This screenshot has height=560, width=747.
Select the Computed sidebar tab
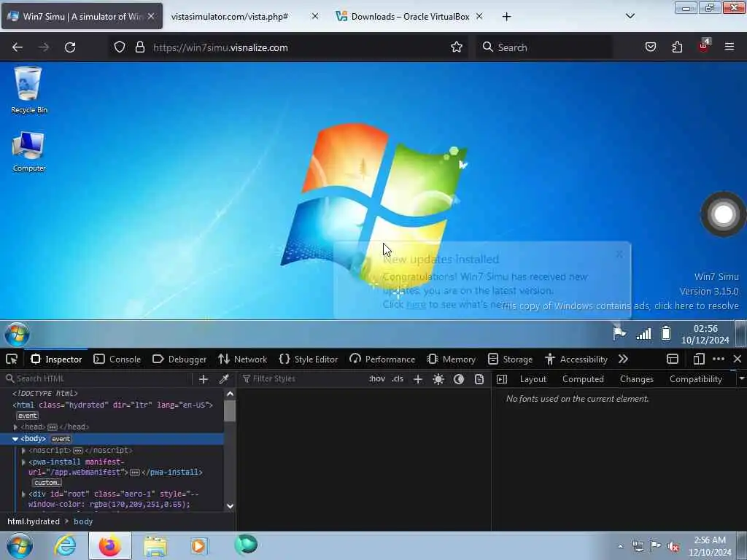tap(583, 379)
